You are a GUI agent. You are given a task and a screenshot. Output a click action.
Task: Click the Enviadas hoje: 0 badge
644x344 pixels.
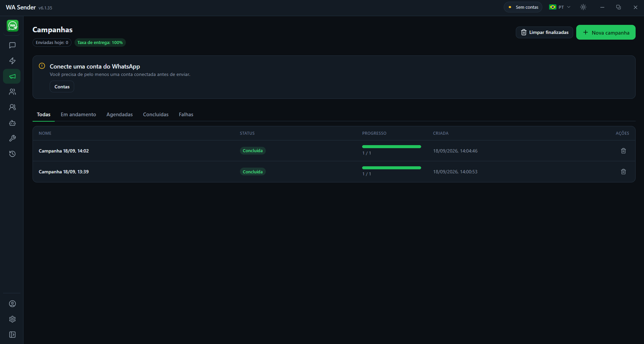(52, 43)
